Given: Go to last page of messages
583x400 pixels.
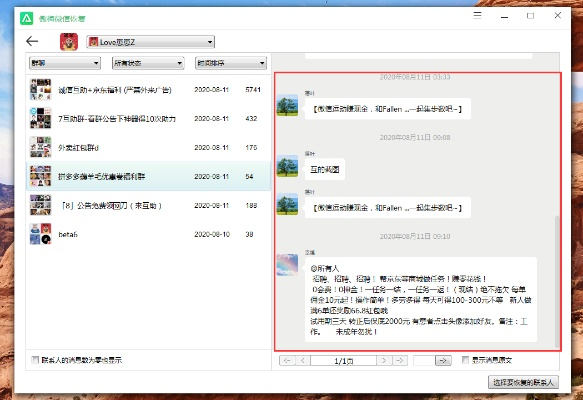Looking at the screenshot, I should 400,360.
